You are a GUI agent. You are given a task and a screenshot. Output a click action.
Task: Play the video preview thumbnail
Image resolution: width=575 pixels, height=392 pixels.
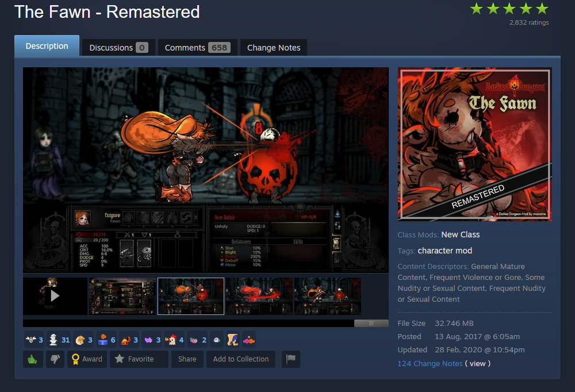[55, 296]
